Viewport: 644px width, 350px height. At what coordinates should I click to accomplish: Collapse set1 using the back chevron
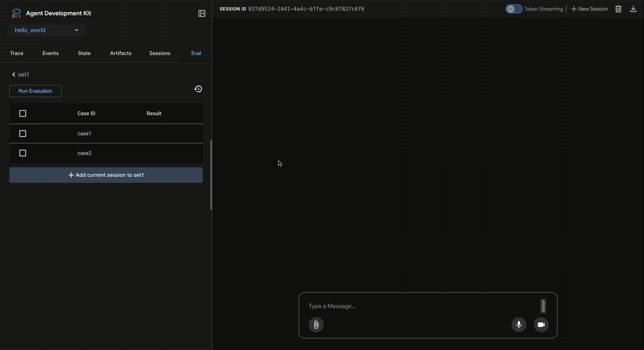(14, 74)
